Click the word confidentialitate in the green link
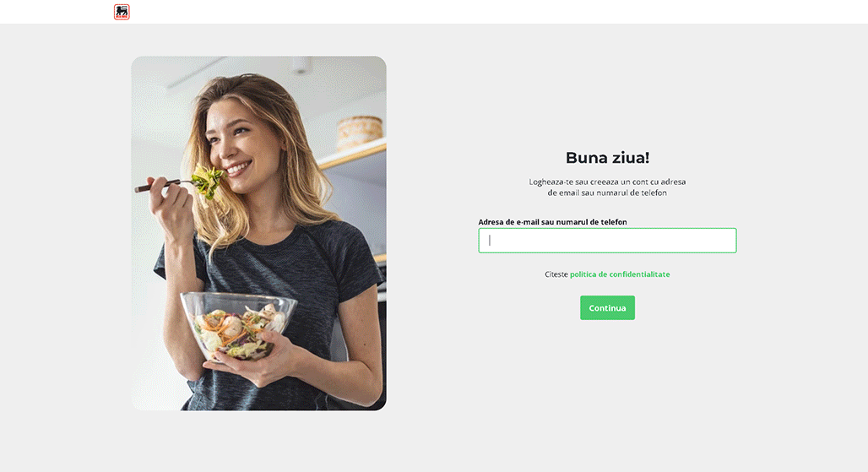Image resolution: width=868 pixels, height=472 pixels. (639, 274)
